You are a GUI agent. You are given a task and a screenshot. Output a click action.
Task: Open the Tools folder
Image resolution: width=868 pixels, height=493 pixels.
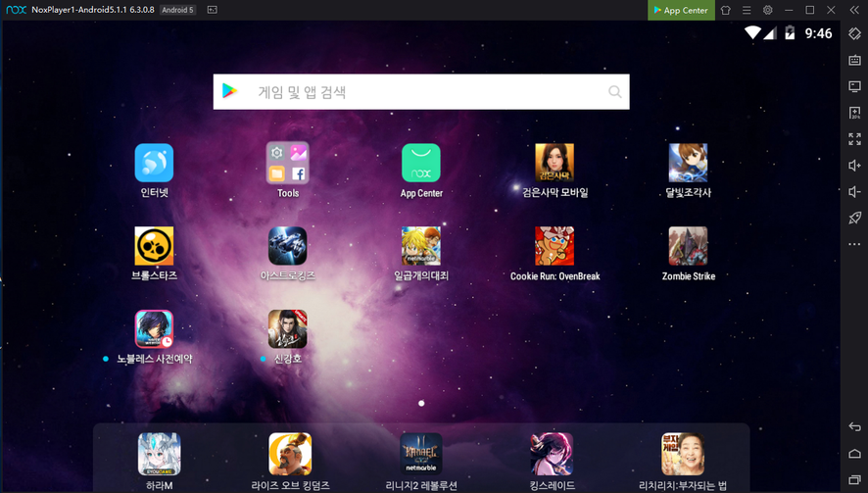coord(287,163)
